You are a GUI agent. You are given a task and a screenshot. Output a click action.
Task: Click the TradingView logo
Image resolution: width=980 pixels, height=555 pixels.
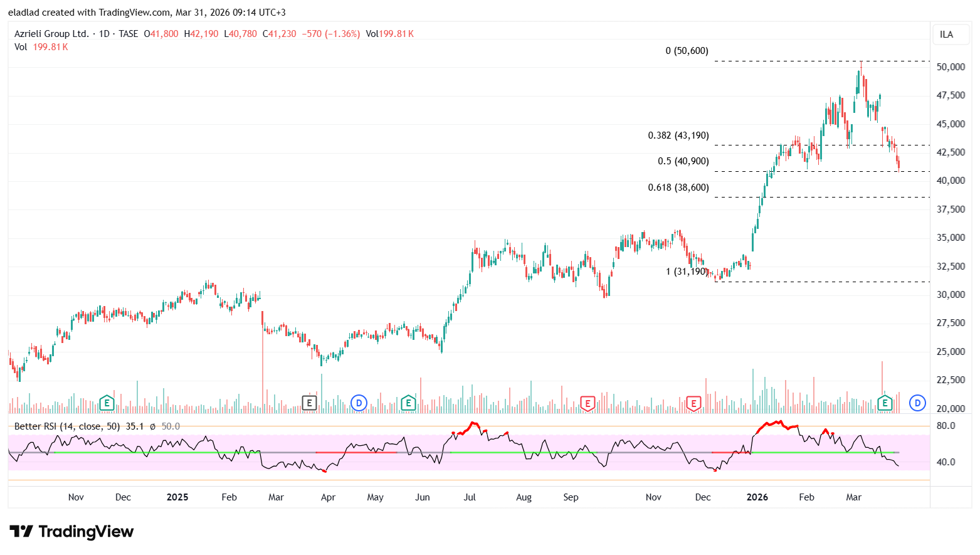click(71, 532)
